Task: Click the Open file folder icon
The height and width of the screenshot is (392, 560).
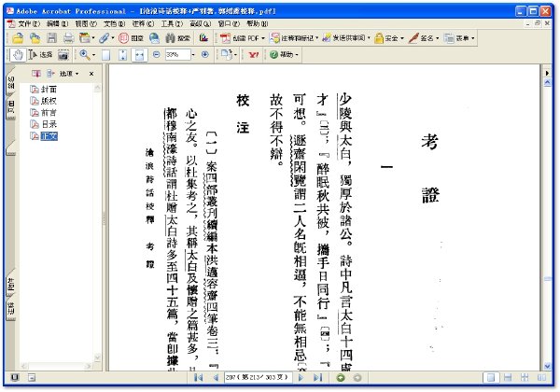Action: (18, 38)
